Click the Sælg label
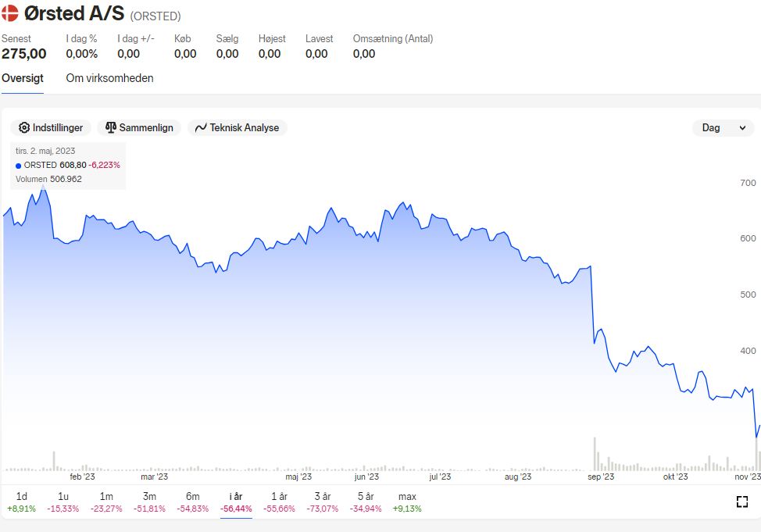The height and width of the screenshot is (532, 761). click(x=227, y=39)
